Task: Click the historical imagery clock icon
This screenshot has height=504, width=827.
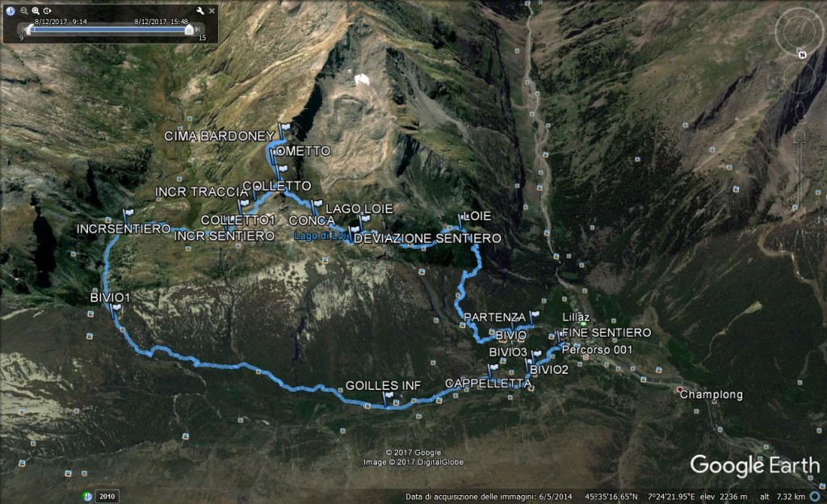Action: tap(10, 10)
